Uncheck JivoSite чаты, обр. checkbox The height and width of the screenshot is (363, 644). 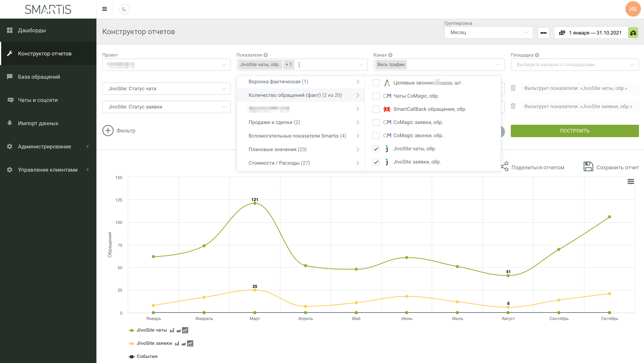pos(376,149)
